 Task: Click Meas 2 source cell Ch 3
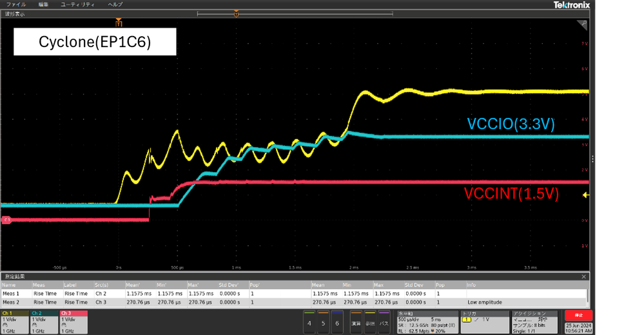click(101, 302)
